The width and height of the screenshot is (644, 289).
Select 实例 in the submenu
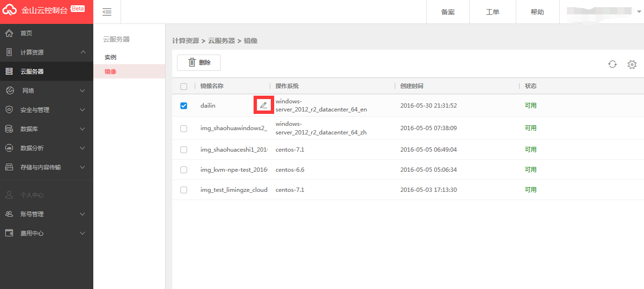(x=111, y=57)
